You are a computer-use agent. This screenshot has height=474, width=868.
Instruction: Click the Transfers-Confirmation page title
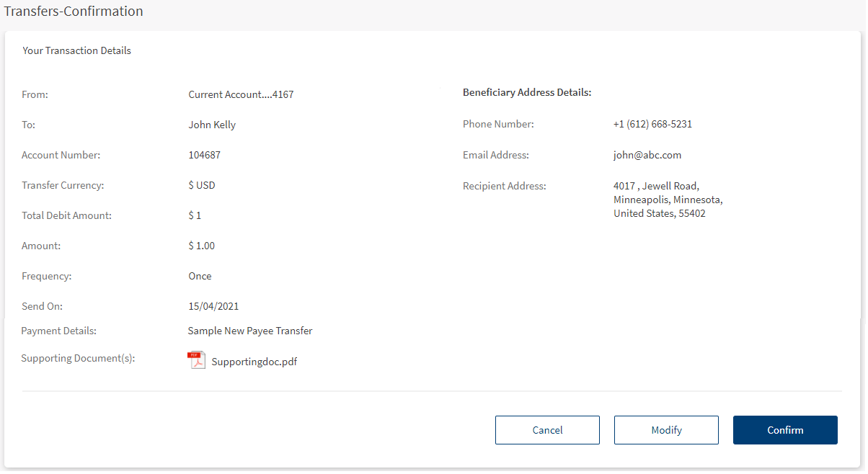click(x=74, y=12)
